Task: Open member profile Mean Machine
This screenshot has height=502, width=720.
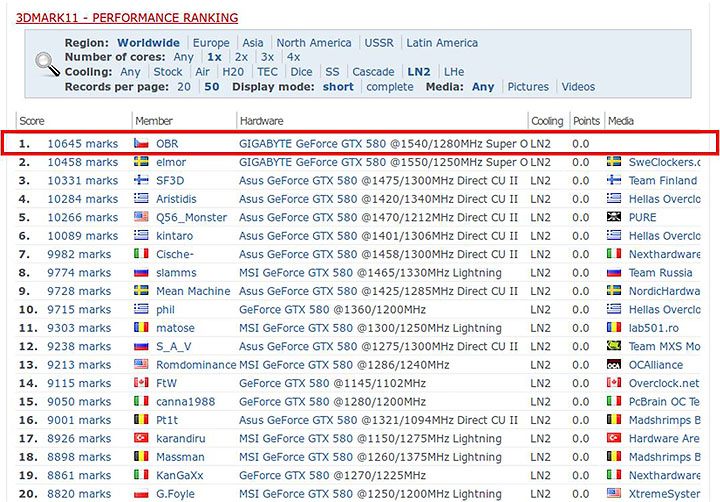Action: point(193,291)
